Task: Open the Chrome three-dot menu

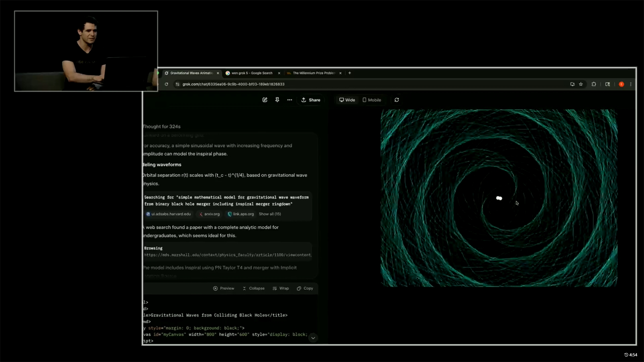Action: [x=631, y=84]
